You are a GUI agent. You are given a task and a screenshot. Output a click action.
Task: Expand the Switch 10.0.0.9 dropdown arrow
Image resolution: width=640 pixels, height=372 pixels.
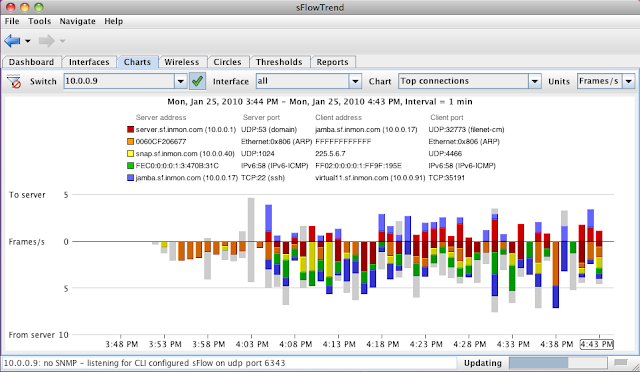tap(181, 81)
